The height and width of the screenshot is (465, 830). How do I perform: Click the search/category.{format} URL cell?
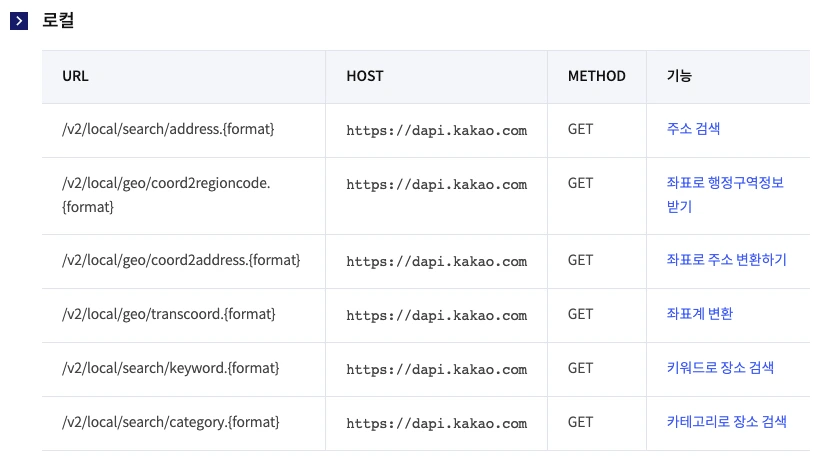(x=173, y=422)
